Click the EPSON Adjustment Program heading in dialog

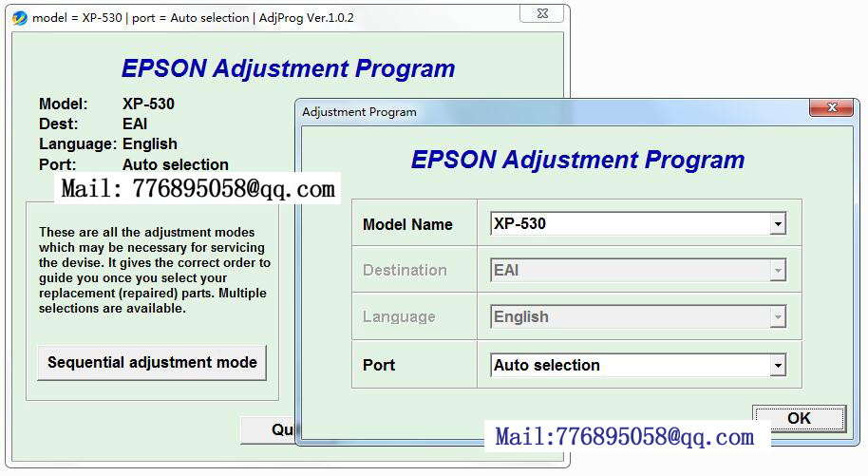click(577, 161)
